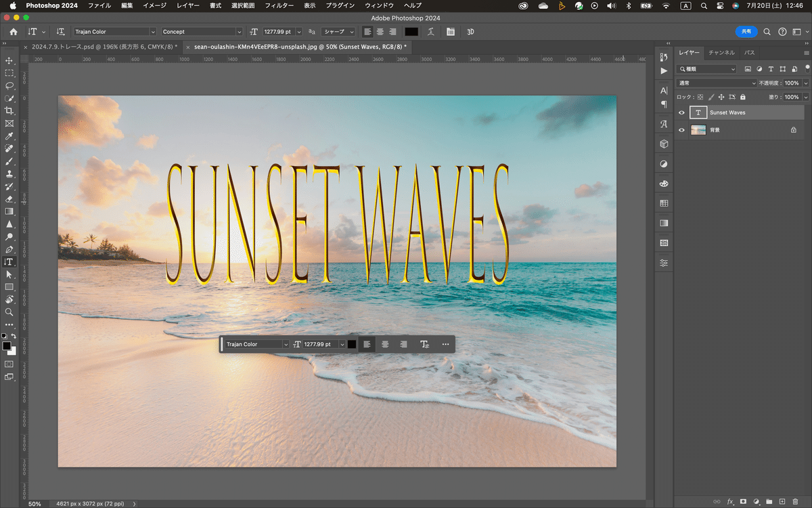Switch to the チャンネル tab

pos(721,52)
